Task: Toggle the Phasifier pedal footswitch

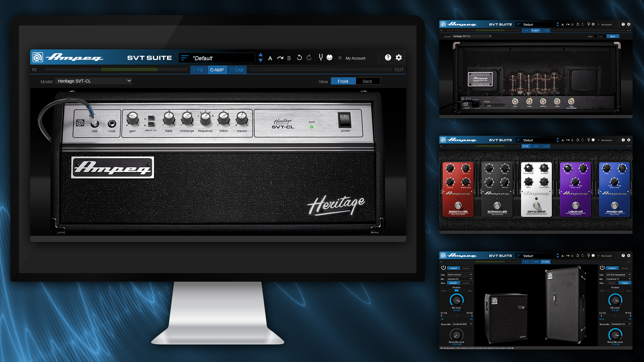Action: pyautogui.click(x=614, y=205)
